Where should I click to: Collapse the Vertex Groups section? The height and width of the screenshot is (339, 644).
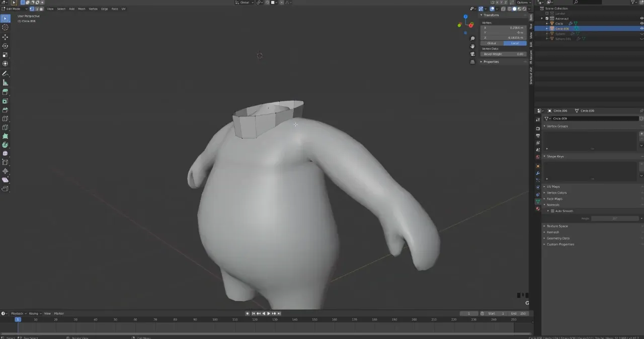coord(557,126)
